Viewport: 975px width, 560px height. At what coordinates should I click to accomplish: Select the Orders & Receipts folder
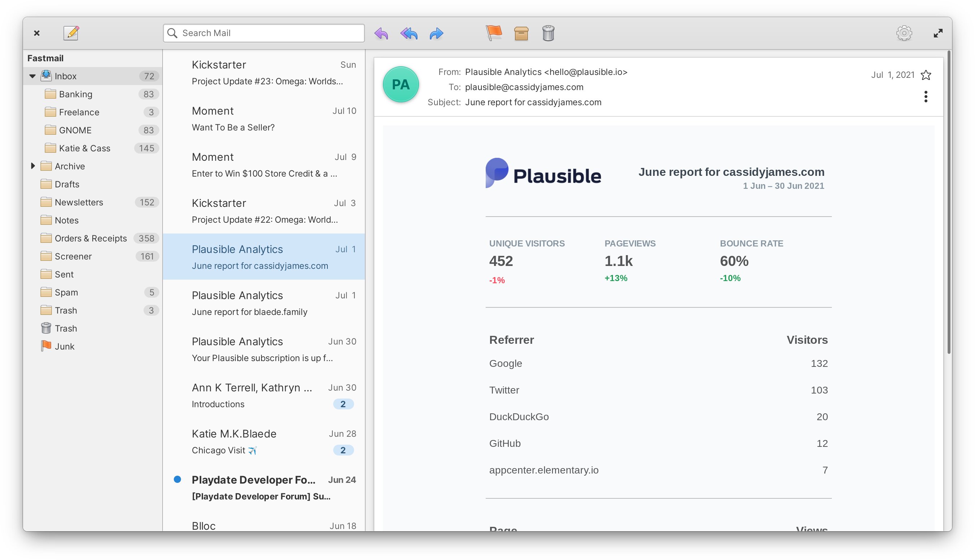[91, 239]
